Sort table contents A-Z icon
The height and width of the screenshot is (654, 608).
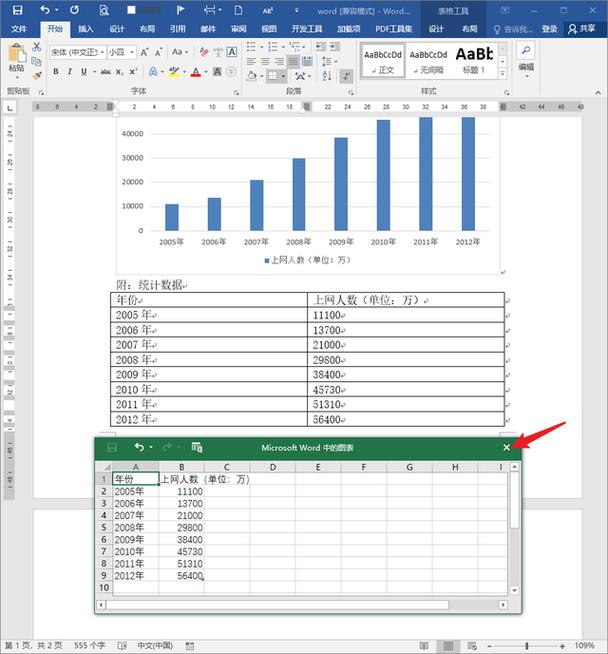[327, 76]
